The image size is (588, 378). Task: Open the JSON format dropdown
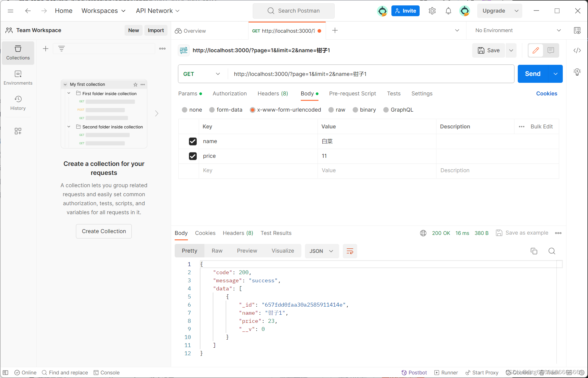tap(321, 251)
